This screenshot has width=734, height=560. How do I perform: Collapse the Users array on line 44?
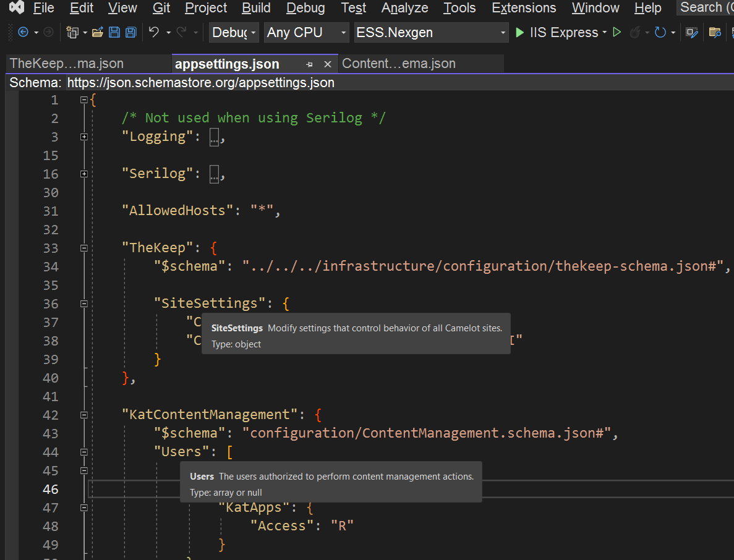pos(84,452)
